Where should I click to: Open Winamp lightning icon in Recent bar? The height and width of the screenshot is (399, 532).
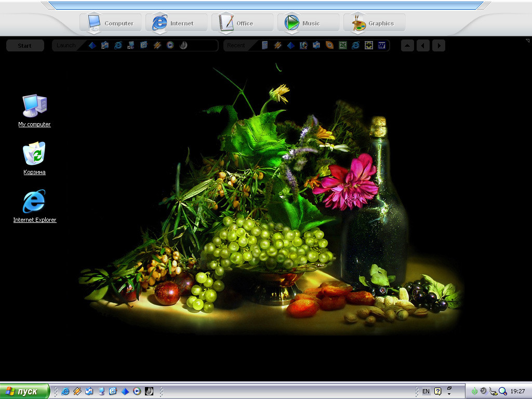pyautogui.click(x=277, y=45)
